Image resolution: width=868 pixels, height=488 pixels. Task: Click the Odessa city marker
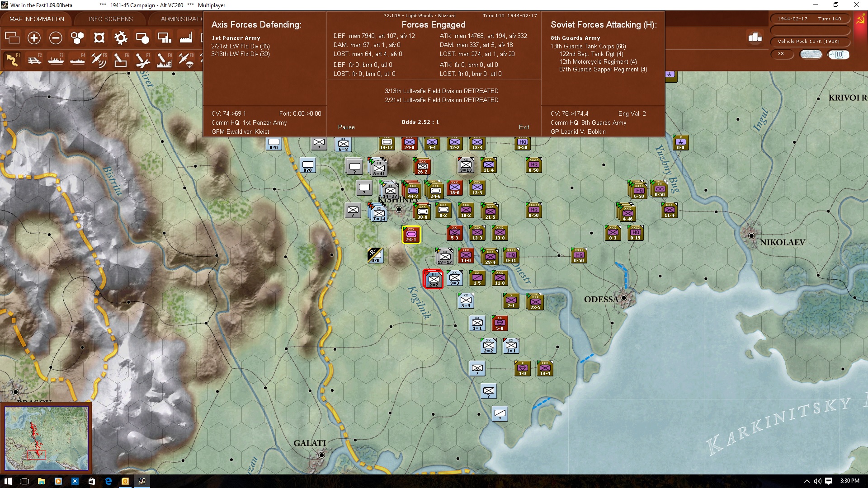click(624, 298)
